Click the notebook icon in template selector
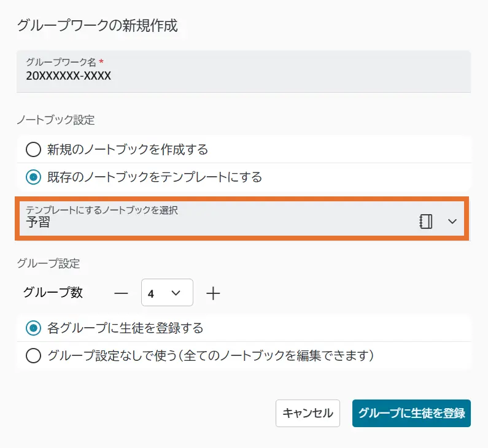 [x=425, y=222]
